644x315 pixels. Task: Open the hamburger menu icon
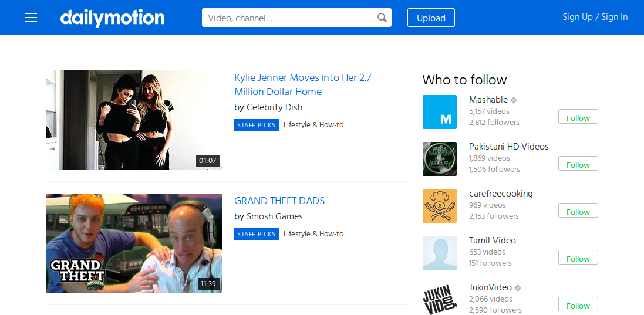pyautogui.click(x=31, y=18)
